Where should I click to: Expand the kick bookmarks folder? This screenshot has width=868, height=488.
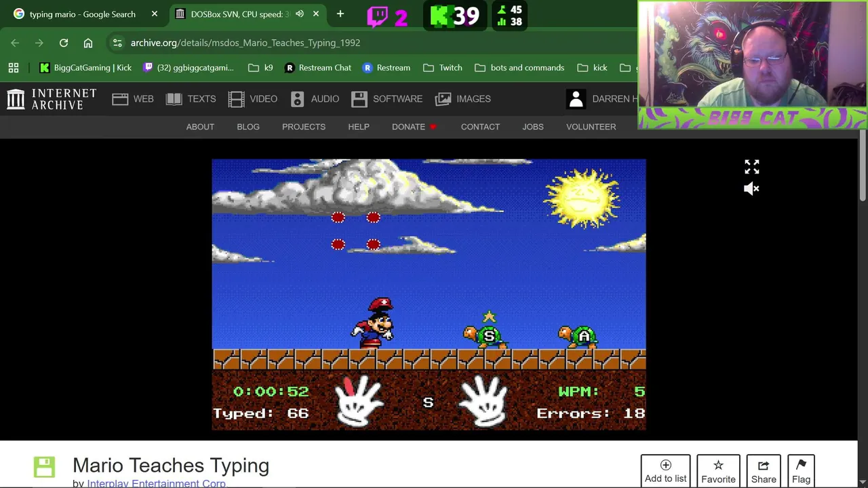pyautogui.click(x=592, y=68)
